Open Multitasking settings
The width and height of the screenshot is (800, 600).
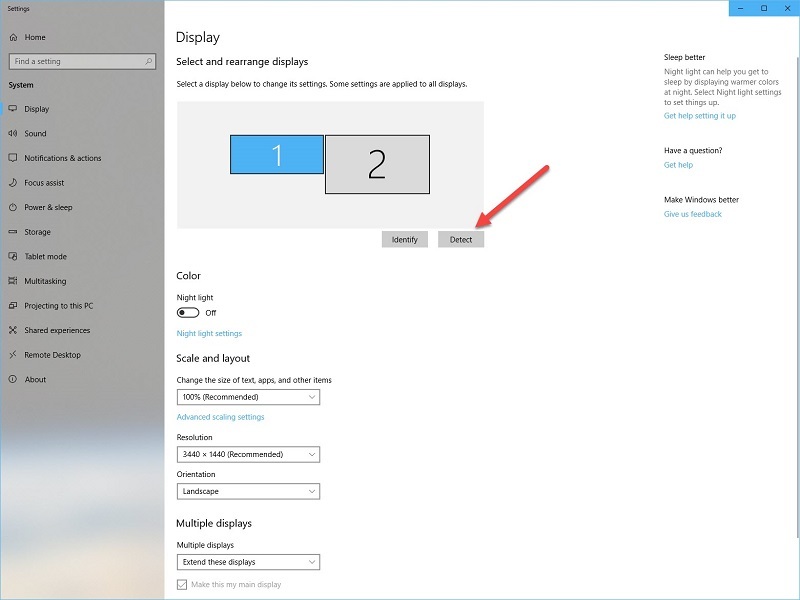45,281
